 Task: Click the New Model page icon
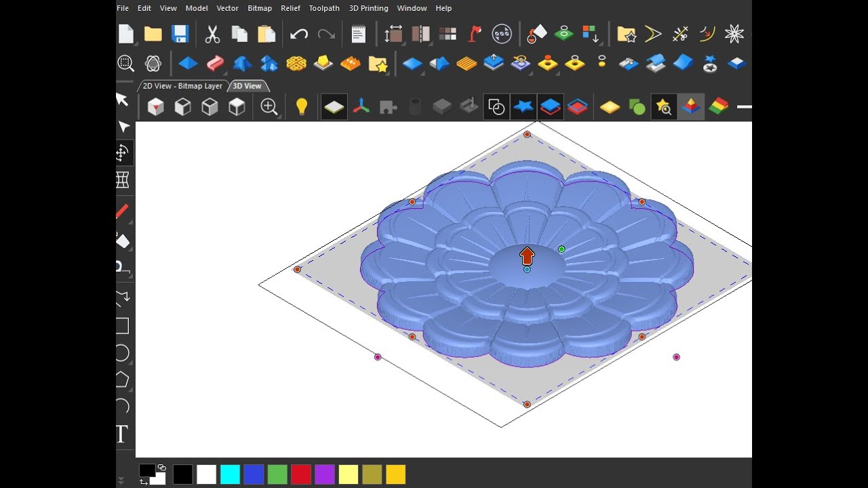click(x=126, y=34)
